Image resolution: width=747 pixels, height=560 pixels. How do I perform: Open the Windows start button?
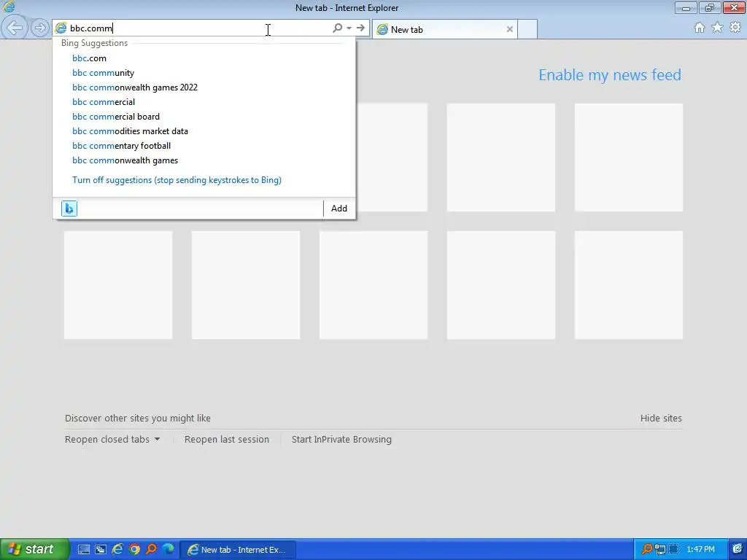[34, 549]
